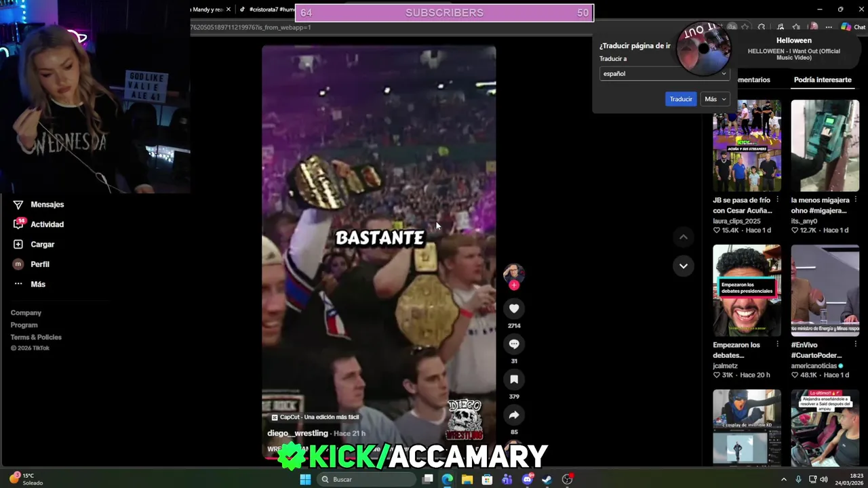
Task: Follow the creator via red plus badge
Action: (x=514, y=285)
